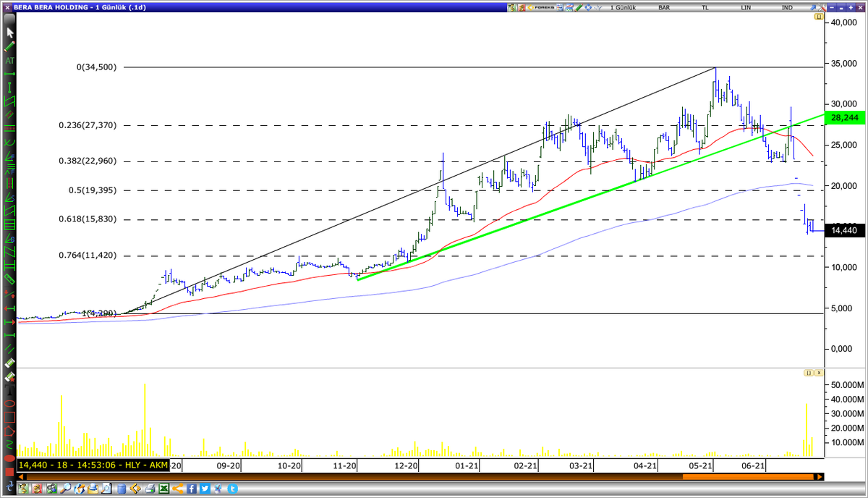Screen dimensions: 868x498
Task: Select the Fibonacci fan angle F tool
Action: 10,156
